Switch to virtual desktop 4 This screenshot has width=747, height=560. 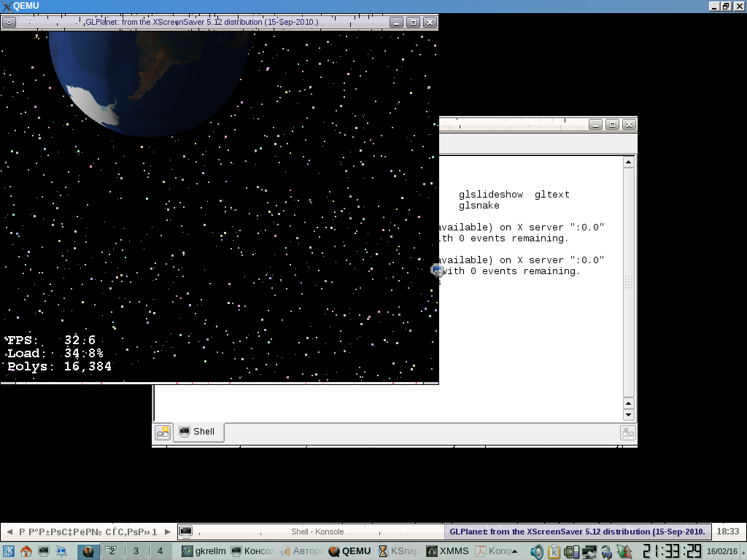[160, 551]
